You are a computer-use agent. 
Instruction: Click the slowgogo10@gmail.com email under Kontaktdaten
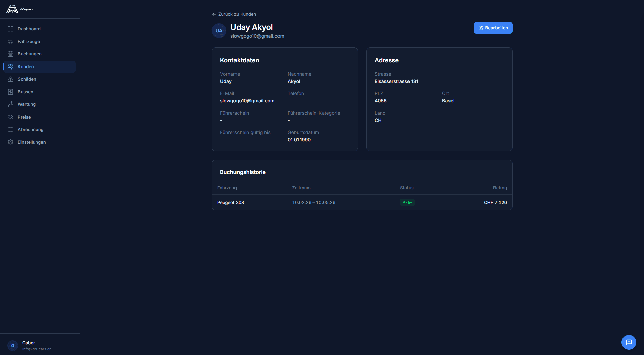pyautogui.click(x=247, y=101)
